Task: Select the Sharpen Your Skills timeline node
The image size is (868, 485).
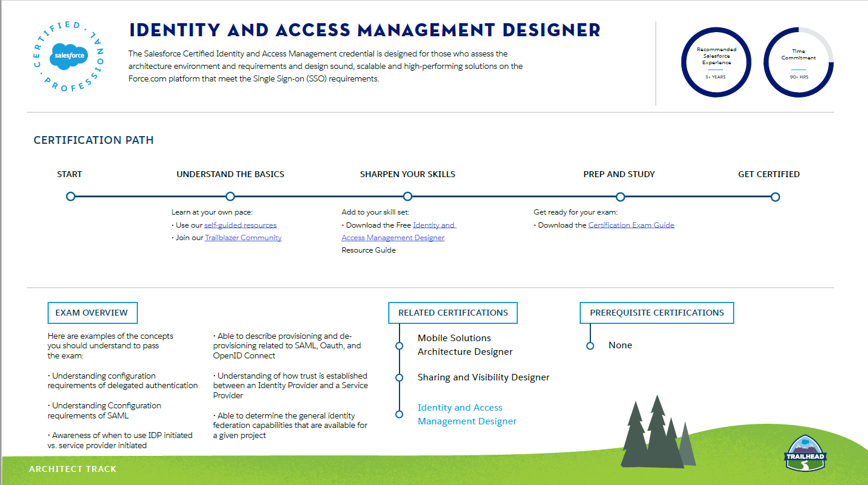Action: pyautogui.click(x=407, y=197)
